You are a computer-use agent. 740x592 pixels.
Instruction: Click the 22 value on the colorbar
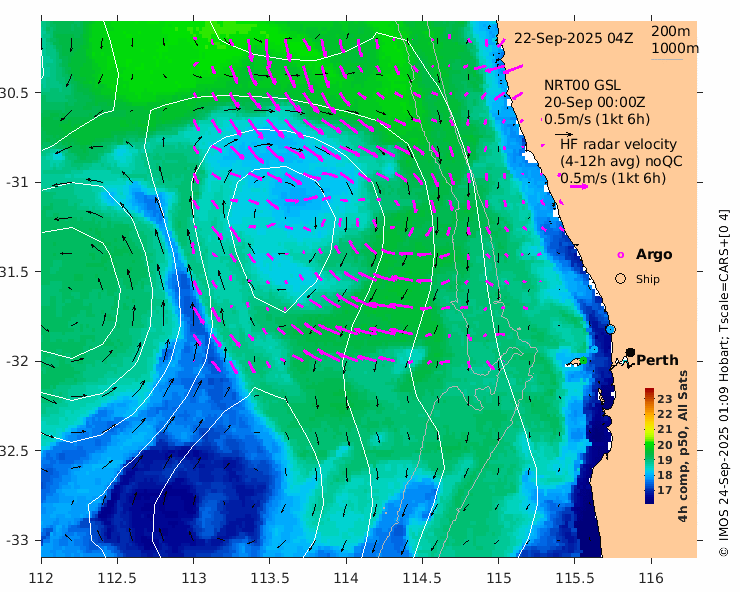[664, 414]
